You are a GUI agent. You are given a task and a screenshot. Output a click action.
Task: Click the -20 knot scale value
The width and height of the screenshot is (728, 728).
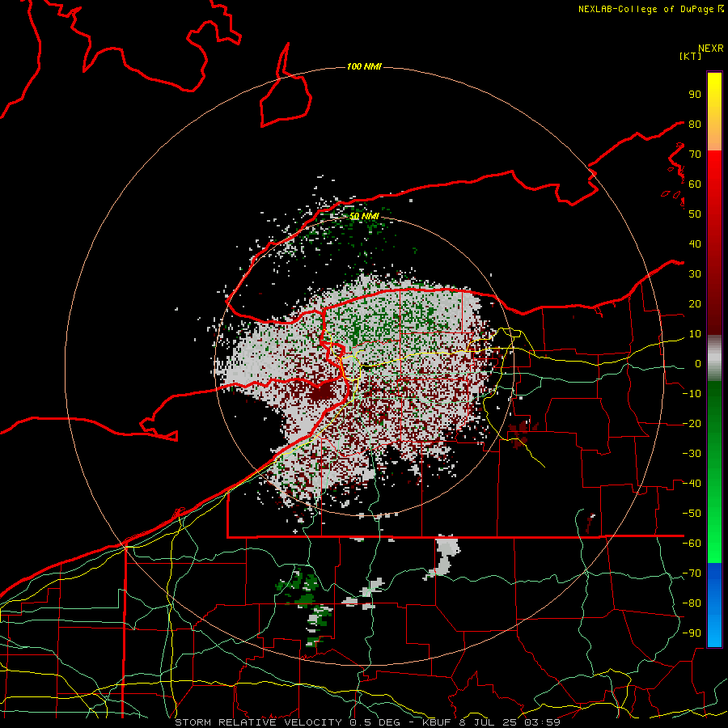[692, 423]
